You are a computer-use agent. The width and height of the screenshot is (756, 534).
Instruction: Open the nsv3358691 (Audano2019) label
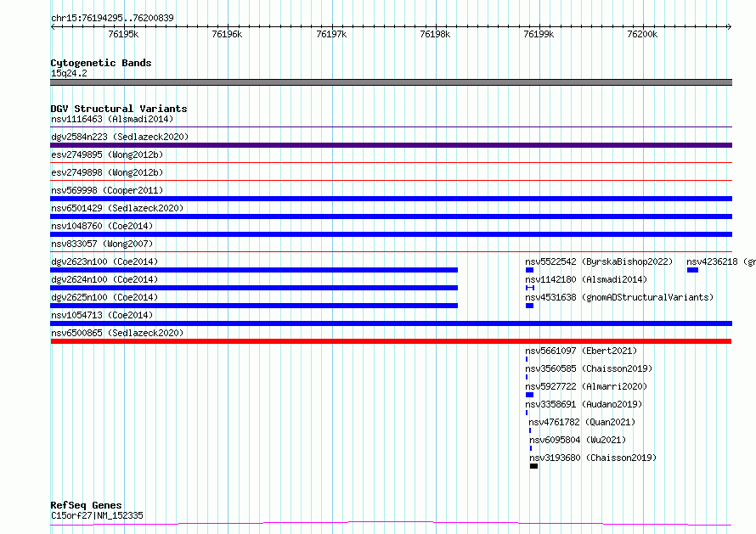coord(584,404)
